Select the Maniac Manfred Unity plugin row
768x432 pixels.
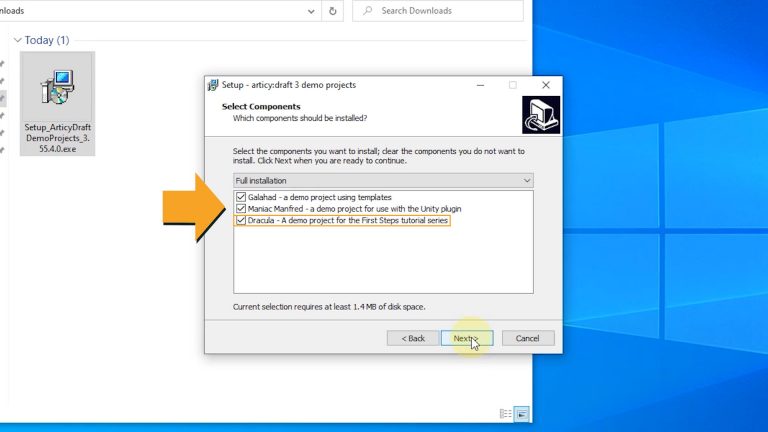click(354, 209)
